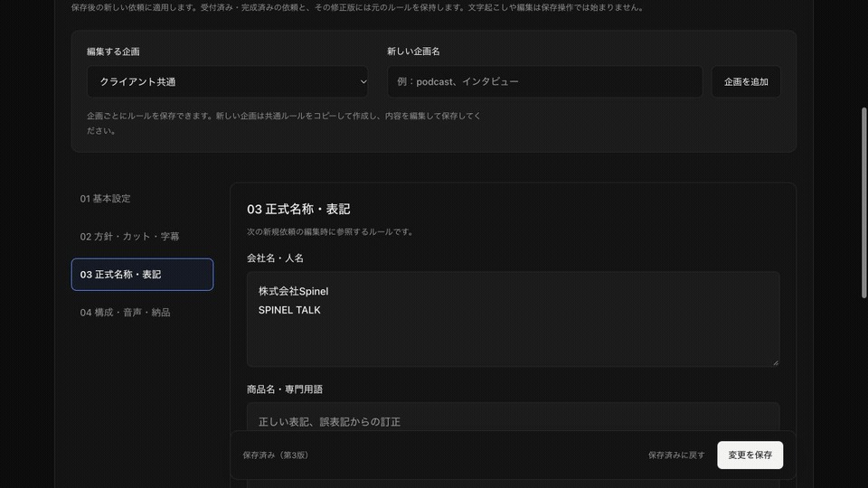Click 保存済みに戻す to revert changes

pos(676,455)
